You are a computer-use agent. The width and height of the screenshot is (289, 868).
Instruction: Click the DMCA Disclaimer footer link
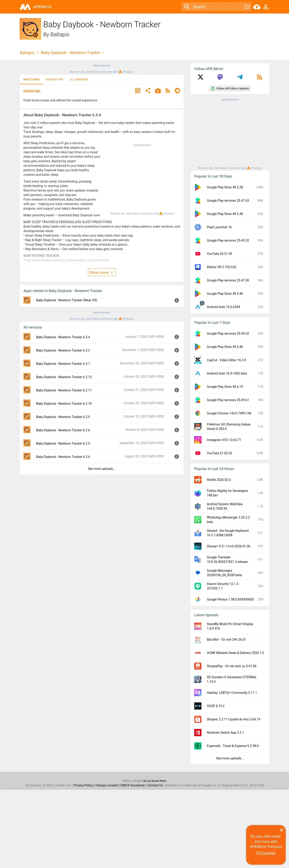(133, 785)
